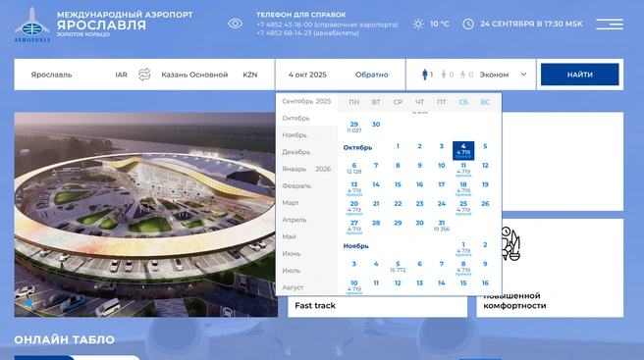Select Май in month list

pyautogui.click(x=306, y=236)
